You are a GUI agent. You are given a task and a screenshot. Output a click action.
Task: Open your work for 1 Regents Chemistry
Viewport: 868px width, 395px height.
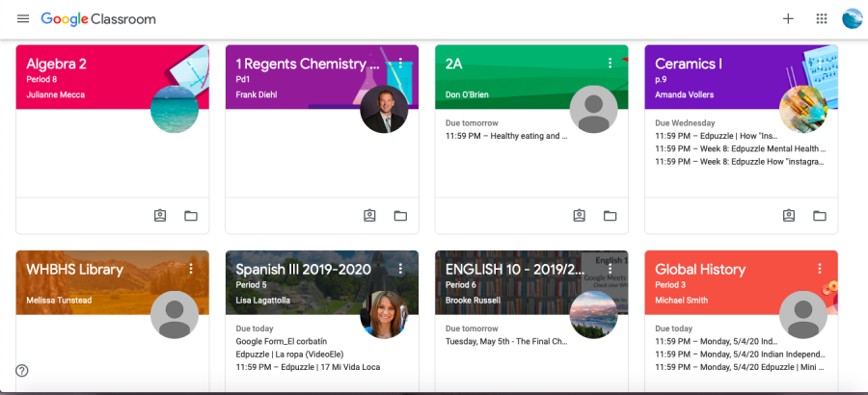pyautogui.click(x=369, y=216)
